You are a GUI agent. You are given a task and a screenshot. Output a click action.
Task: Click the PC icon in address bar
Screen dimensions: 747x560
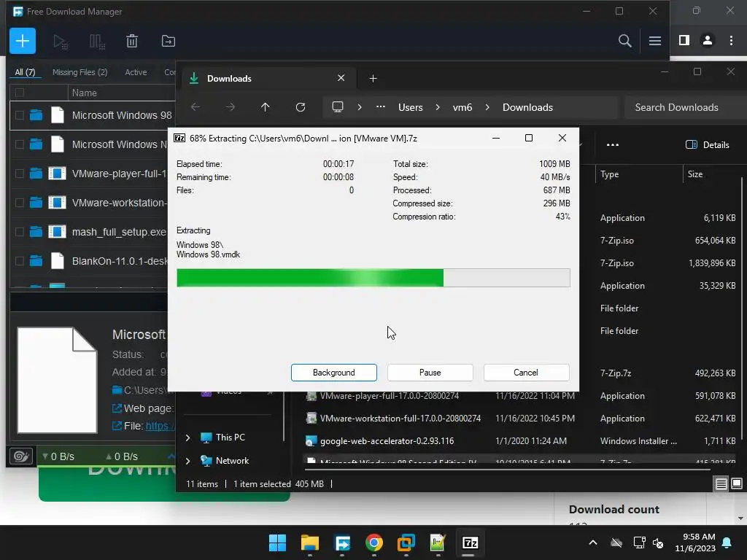[x=338, y=107]
